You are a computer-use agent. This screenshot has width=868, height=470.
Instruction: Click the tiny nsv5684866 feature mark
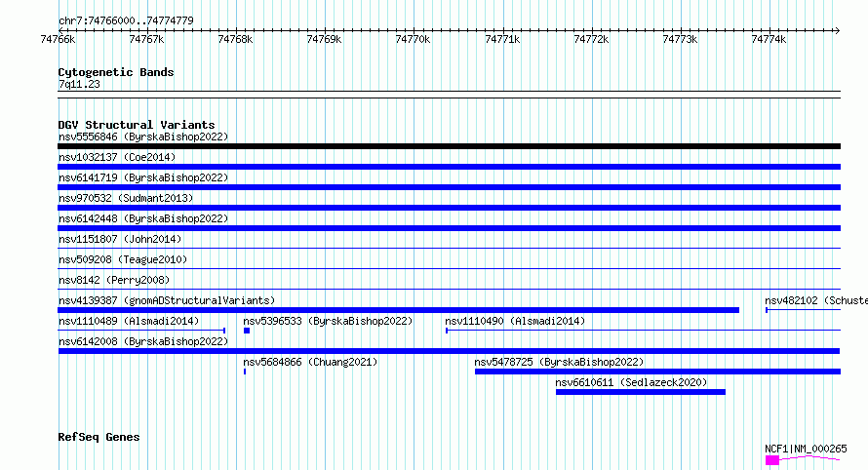click(x=245, y=372)
